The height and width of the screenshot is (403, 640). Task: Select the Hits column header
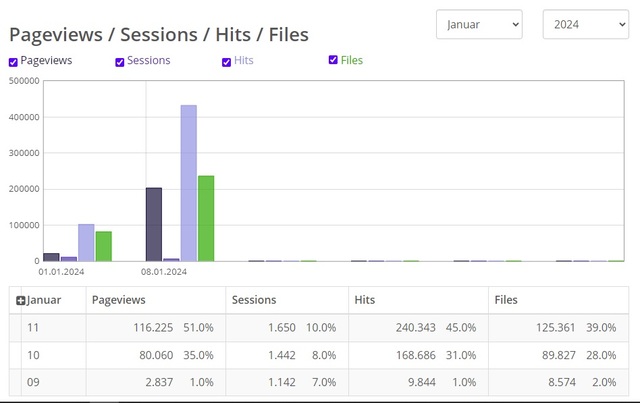click(364, 299)
